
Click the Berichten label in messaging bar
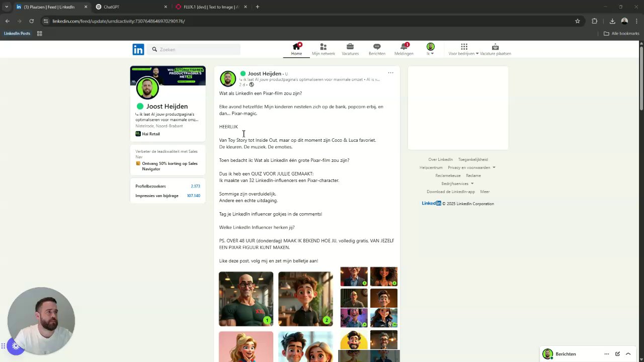[566, 354]
